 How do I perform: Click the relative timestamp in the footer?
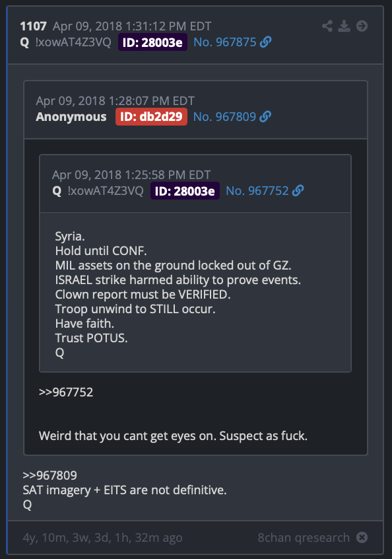tap(102, 537)
